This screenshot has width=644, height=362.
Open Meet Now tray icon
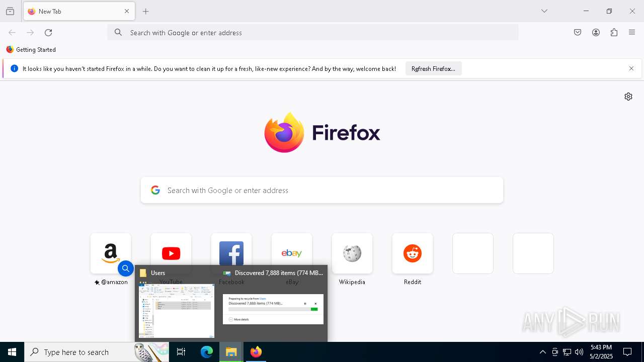point(555,352)
